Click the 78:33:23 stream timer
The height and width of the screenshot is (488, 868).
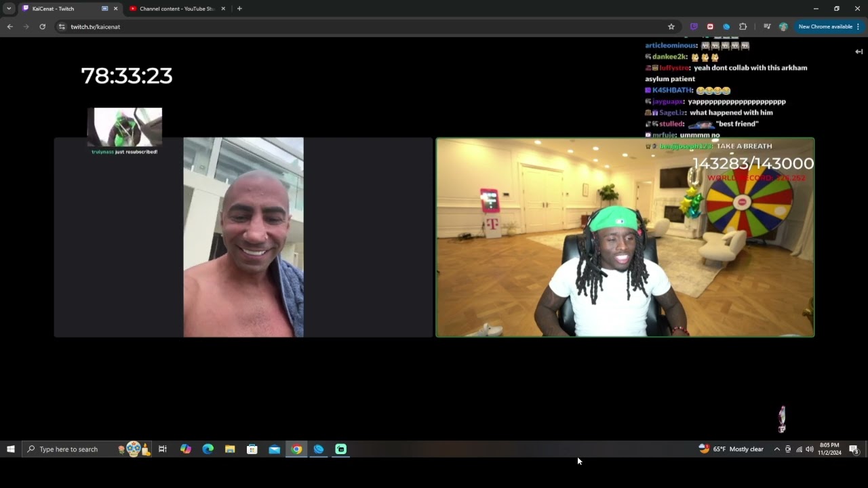(x=127, y=75)
